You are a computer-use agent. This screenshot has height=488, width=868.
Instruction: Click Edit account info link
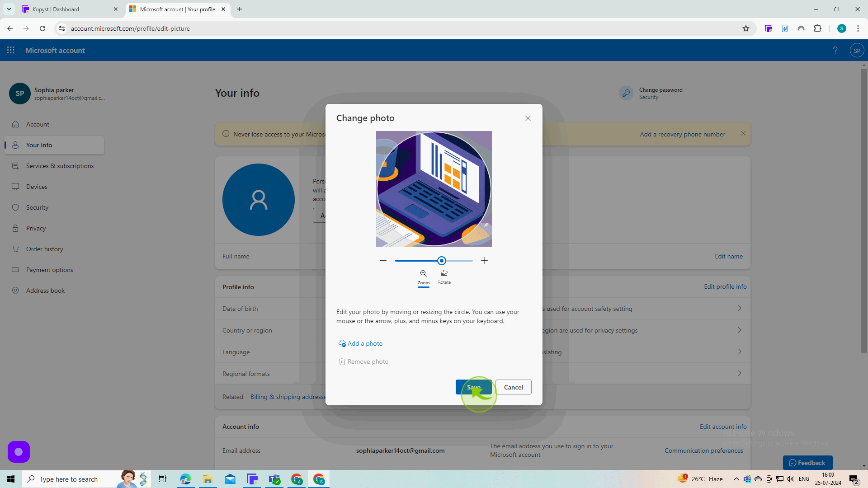pos(723,427)
